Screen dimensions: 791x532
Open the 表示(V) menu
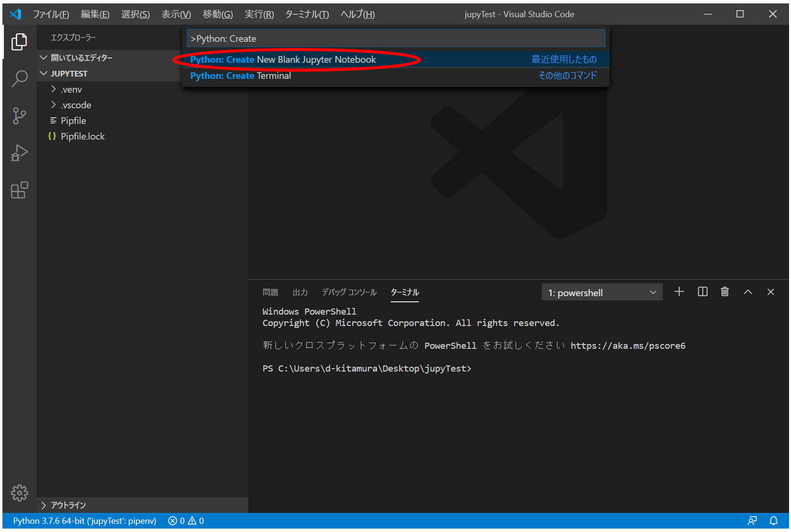[x=176, y=14]
